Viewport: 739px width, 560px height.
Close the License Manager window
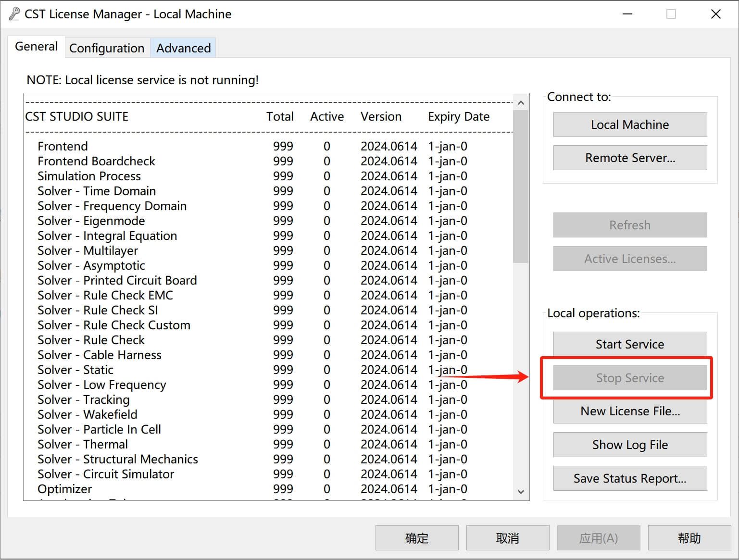click(715, 14)
